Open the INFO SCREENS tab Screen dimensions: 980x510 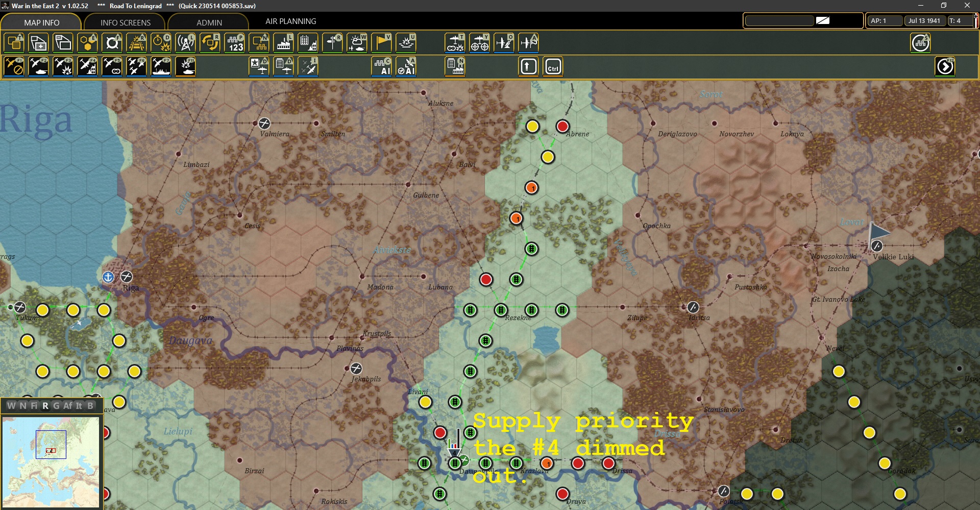pos(125,22)
